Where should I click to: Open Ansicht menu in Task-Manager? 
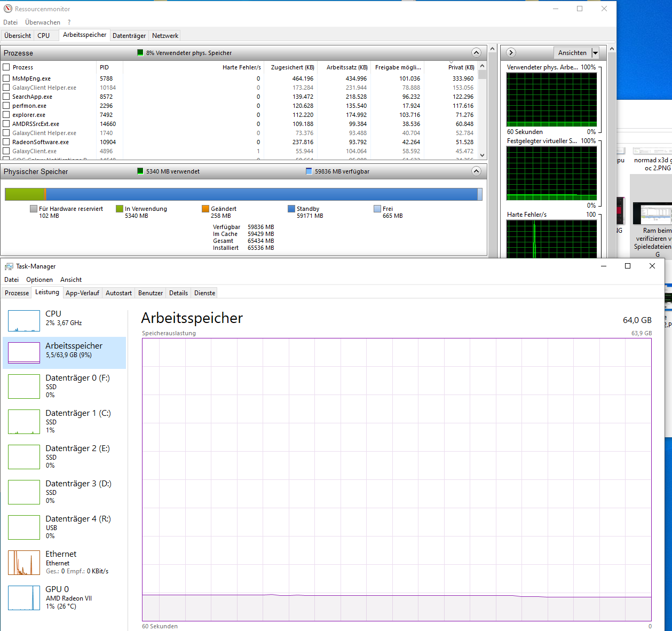click(71, 280)
